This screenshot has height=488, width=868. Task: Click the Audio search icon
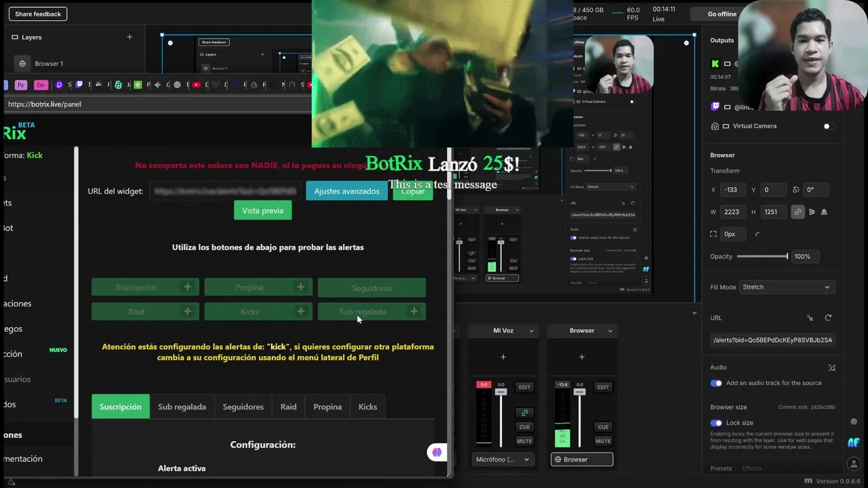click(x=832, y=367)
